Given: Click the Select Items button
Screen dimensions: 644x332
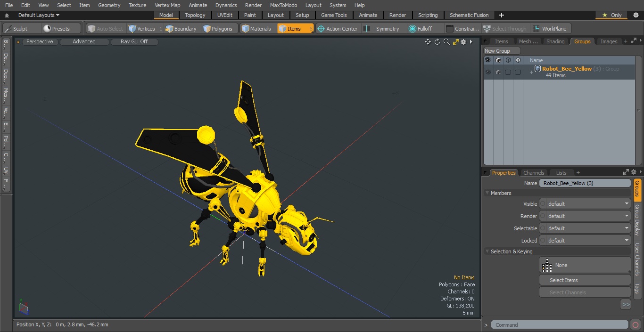Looking at the screenshot, I should pos(585,280).
